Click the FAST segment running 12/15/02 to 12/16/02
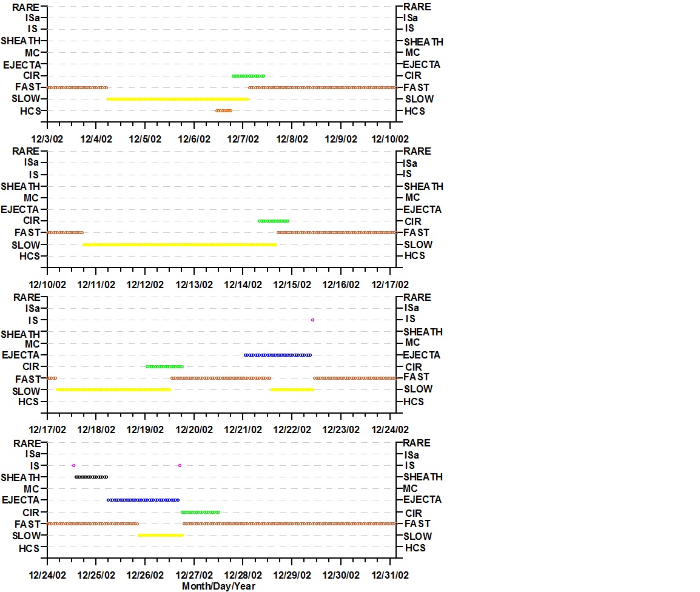 (x=337, y=232)
